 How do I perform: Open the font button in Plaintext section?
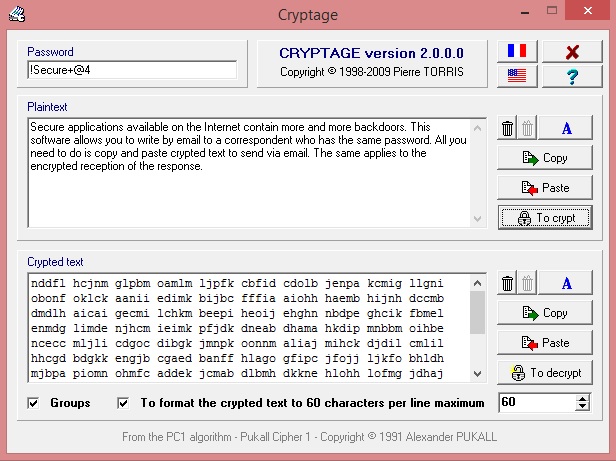(x=566, y=128)
